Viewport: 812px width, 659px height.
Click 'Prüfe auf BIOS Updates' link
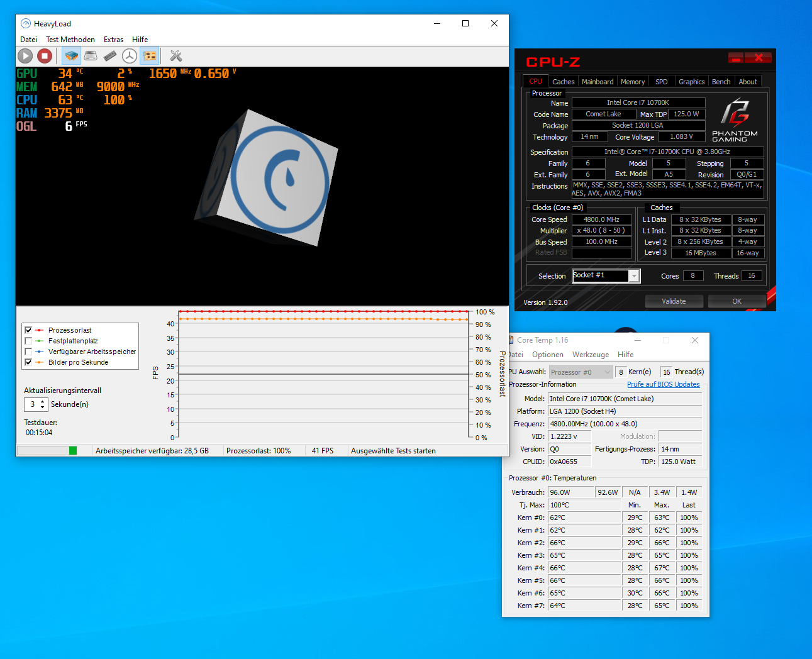[x=663, y=384]
